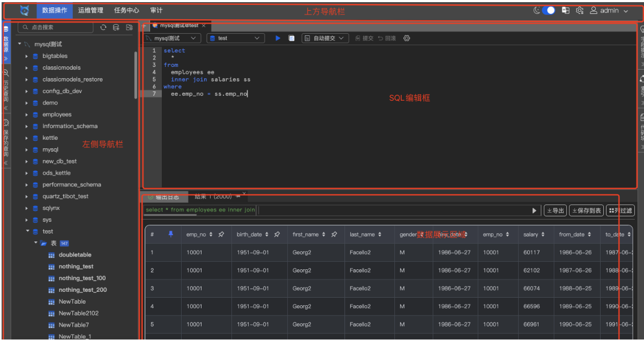644x340 pixels.
Task: Click the run SQL play button
Action: point(278,39)
